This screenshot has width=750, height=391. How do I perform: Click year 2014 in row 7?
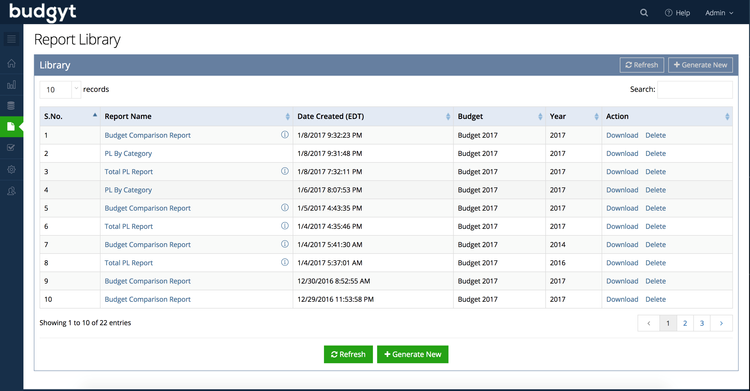[557, 245]
